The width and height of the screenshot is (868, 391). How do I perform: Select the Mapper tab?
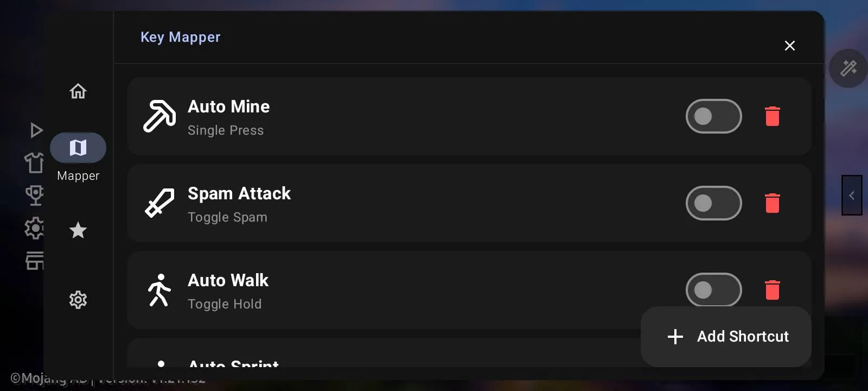[x=78, y=148]
